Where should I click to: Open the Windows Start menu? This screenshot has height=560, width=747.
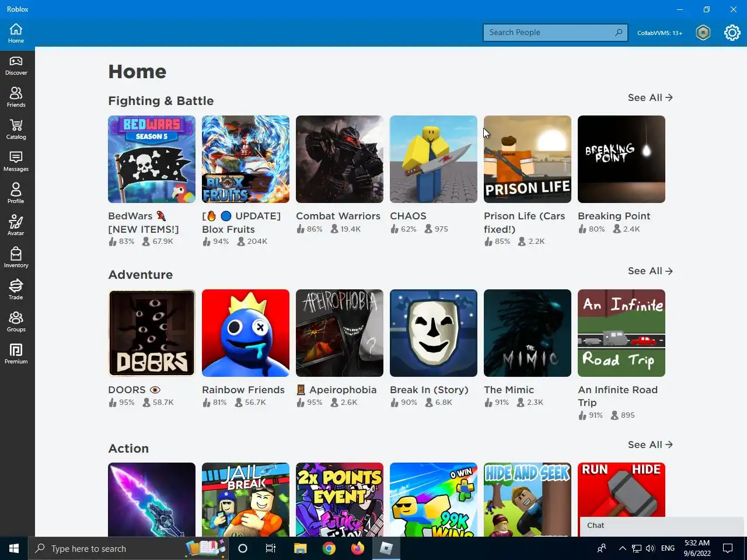point(14,548)
